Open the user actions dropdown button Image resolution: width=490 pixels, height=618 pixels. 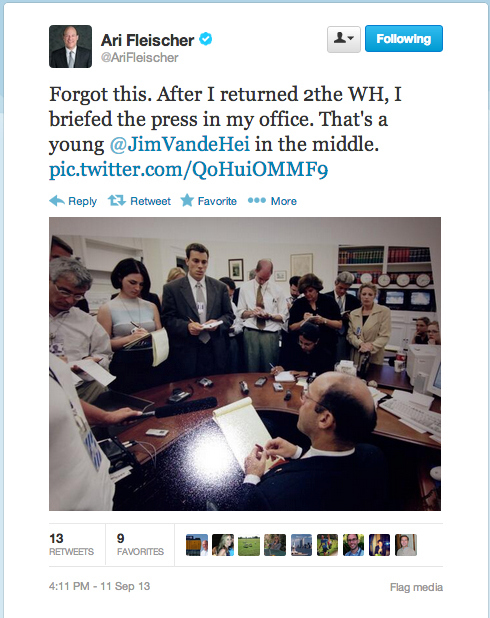344,39
